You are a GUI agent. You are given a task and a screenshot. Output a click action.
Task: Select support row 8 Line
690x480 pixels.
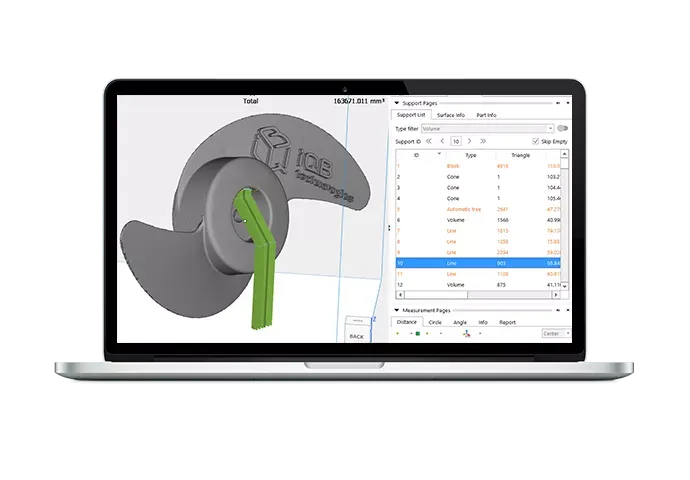[x=478, y=242]
